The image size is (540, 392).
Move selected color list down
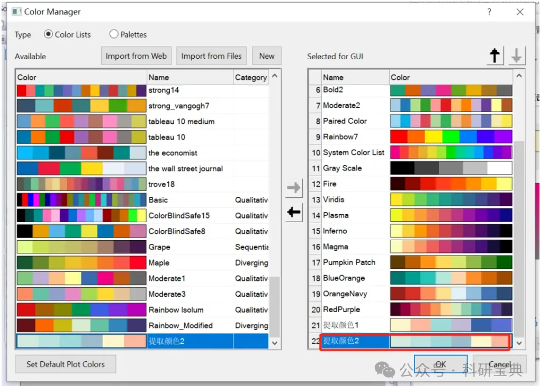(516, 56)
